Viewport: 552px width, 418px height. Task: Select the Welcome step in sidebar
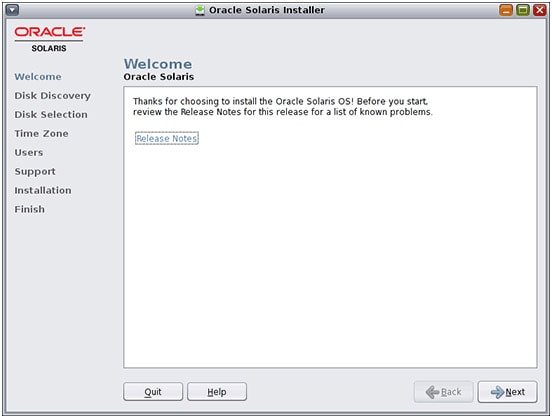[x=38, y=77]
